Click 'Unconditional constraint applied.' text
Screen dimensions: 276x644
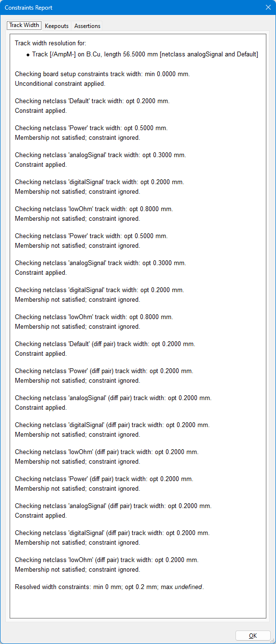(60, 83)
